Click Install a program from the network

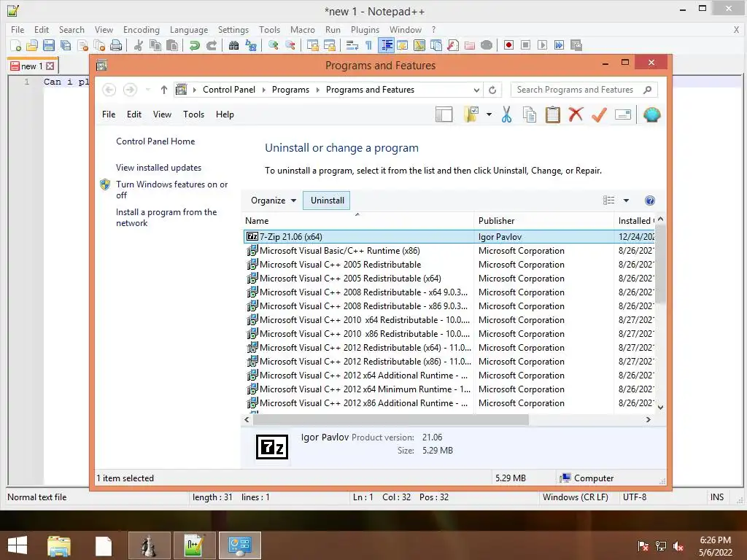(166, 217)
